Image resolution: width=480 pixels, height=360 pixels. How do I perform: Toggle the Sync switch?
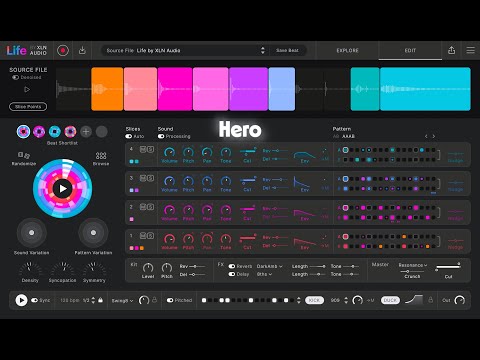tap(34, 300)
